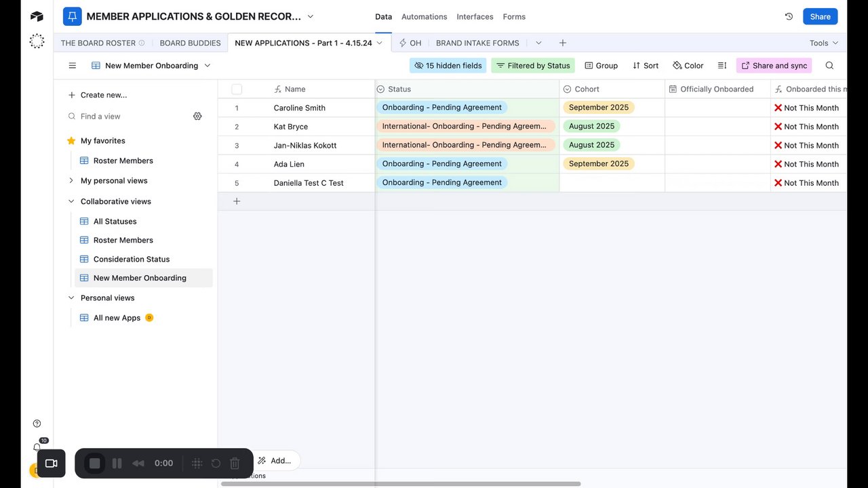Select Roster Members under My favorites
Viewport: 868px width, 488px height.
123,161
